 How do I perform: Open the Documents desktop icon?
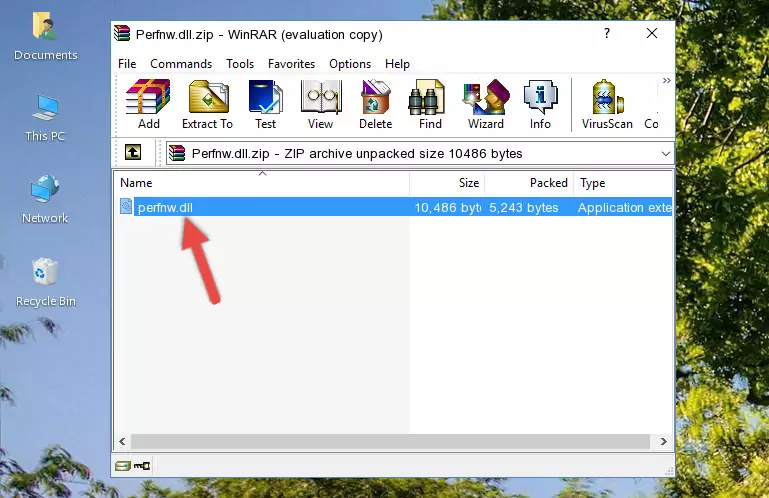46,36
